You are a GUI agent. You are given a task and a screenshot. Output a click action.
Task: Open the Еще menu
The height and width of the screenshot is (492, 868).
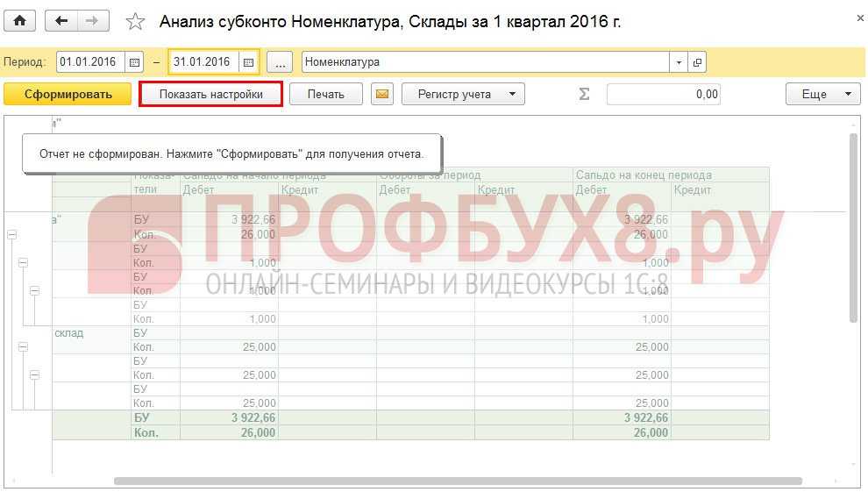tap(823, 94)
